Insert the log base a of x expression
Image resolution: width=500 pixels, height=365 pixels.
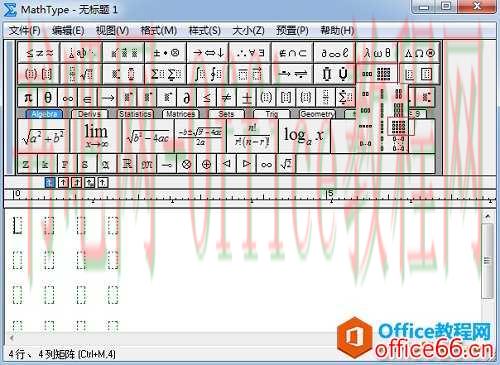(304, 136)
